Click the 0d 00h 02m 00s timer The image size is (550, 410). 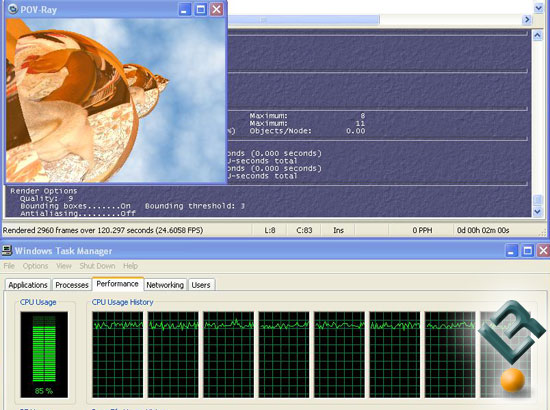coord(483,230)
